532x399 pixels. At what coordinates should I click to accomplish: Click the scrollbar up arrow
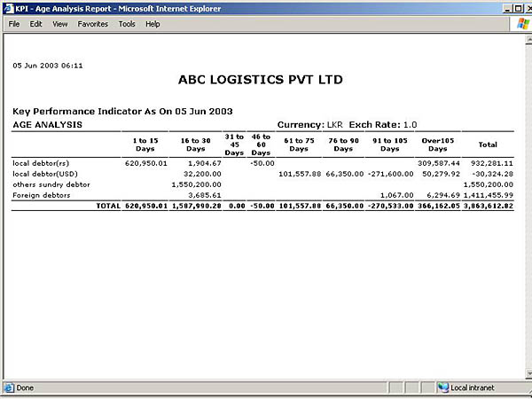tap(528, 40)
